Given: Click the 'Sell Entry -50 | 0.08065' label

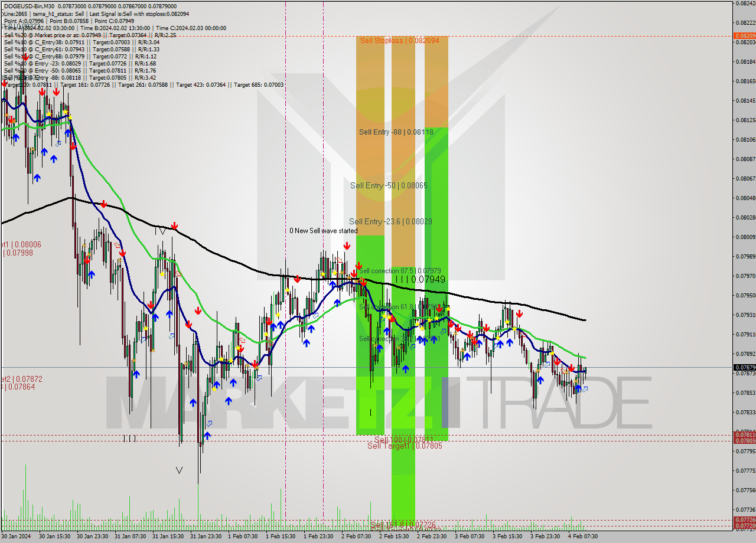Looking at the screenshot, I should [389, 185].
